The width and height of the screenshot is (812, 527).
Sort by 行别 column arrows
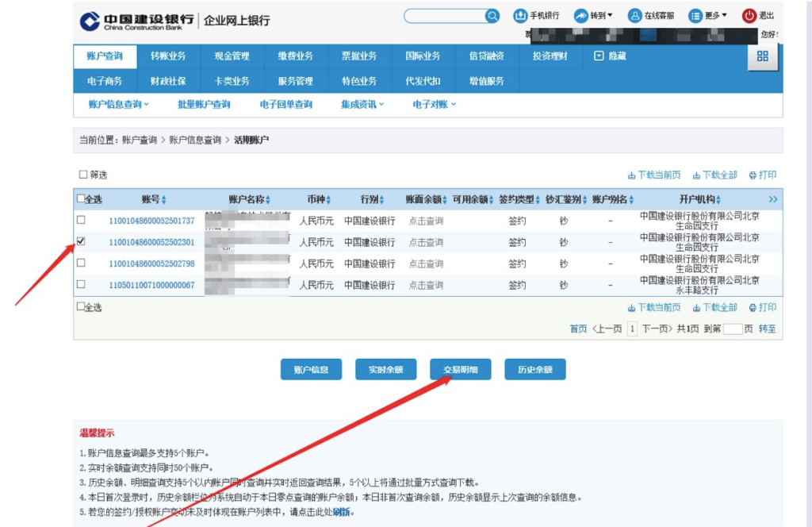(381, 200)
